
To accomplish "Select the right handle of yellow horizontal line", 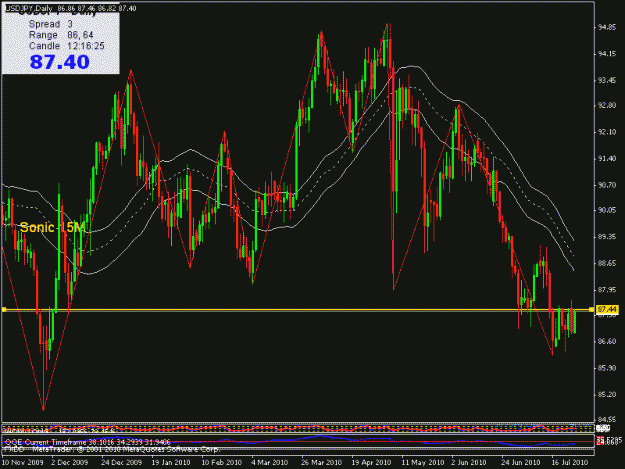I will pyautogui.click(x=591, y=309).
